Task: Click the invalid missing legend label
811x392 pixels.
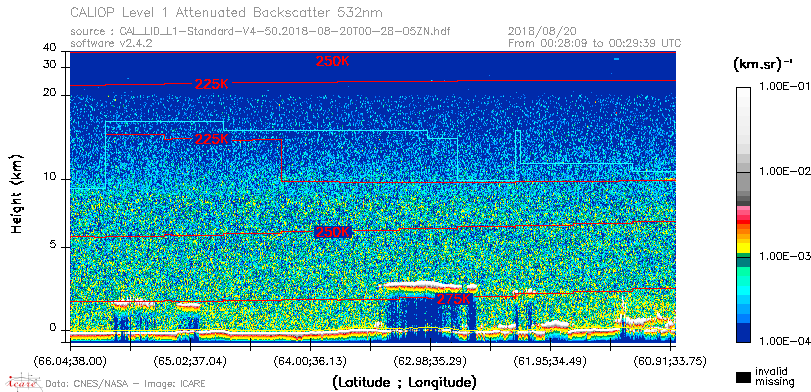Action: 774,377
